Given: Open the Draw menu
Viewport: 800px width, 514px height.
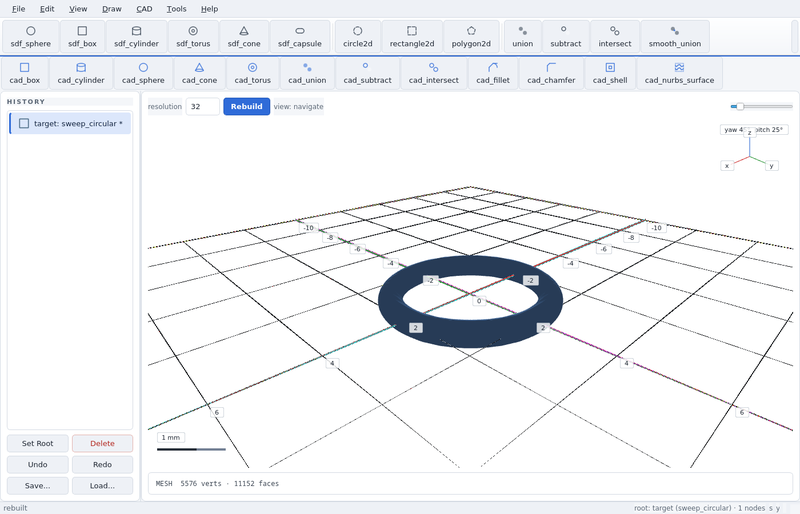Looking at the screenshot, I should click(112, 9).
